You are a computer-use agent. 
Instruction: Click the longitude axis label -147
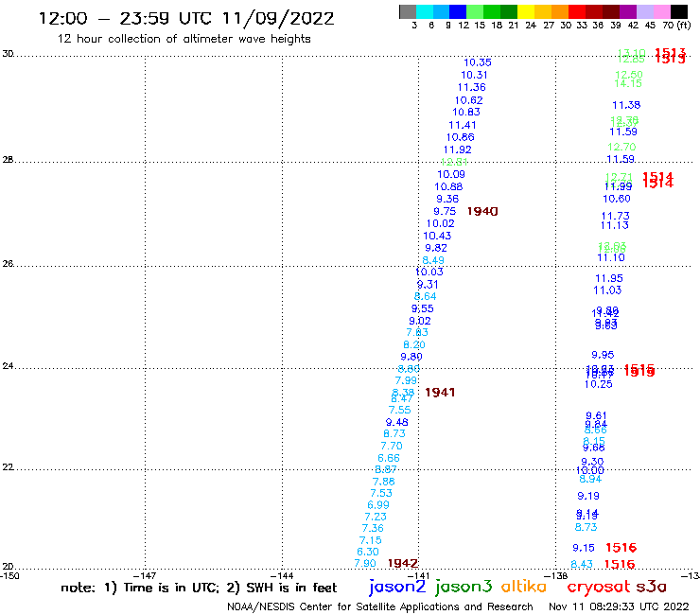coord(145,576)
